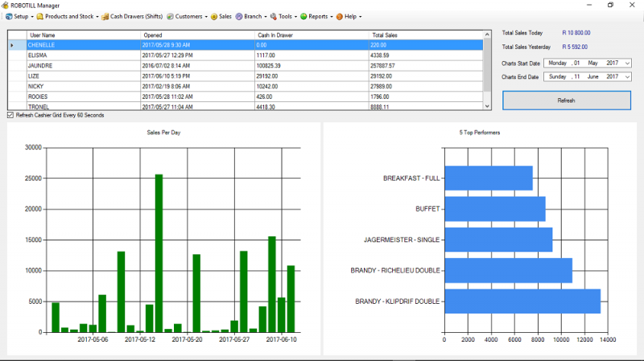Click the Customers menu icon

pos(171,16)
